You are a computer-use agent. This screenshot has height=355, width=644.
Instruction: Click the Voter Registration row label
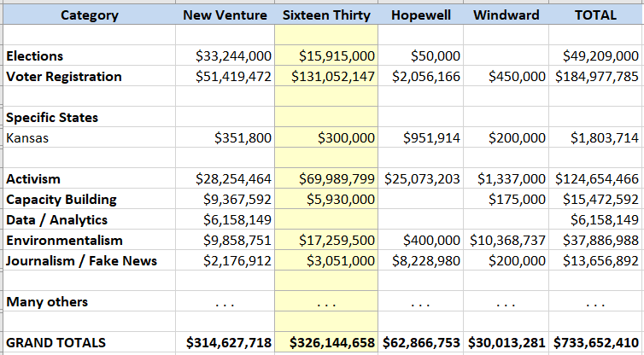[x=64, y=76]
